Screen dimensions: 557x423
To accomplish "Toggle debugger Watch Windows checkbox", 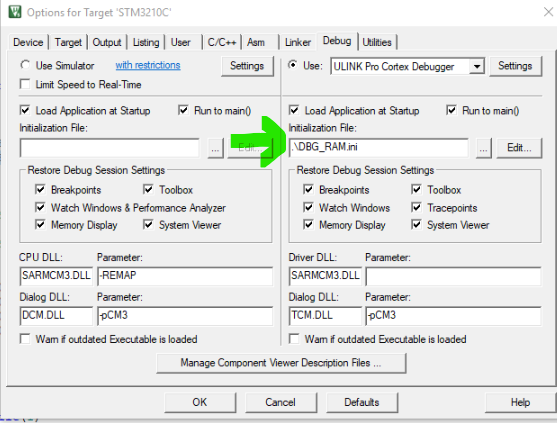I will (308, 207).
